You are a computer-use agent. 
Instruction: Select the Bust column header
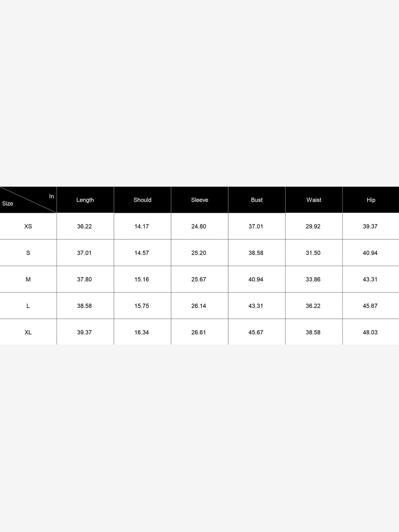(257, 200)
